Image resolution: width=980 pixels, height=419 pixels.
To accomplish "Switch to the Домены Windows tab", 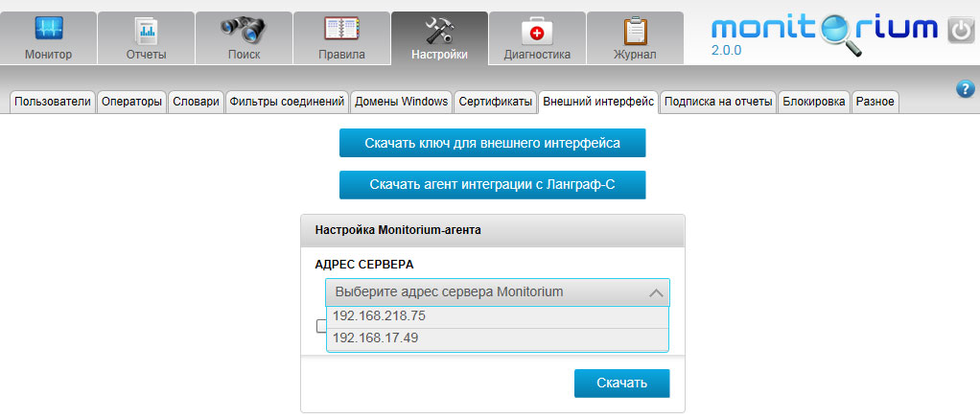I will [x=401, y=102].
